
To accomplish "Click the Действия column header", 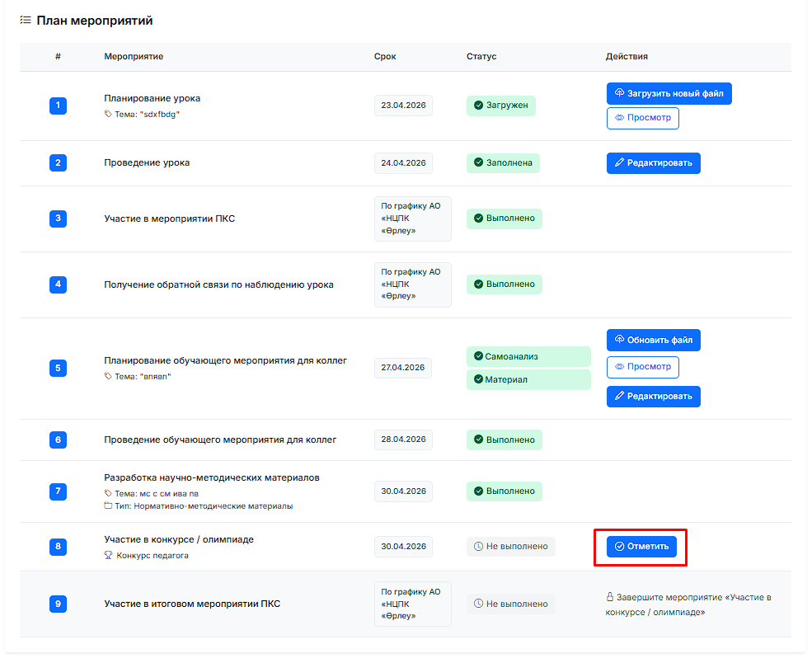I will [x=627, y=56].
